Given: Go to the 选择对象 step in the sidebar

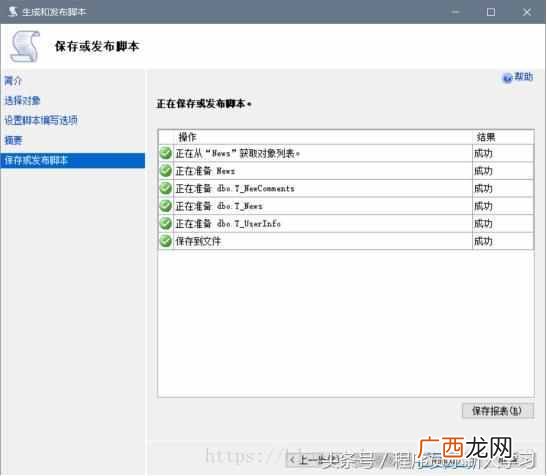Looking at the screenshot, I should point(22,101).
